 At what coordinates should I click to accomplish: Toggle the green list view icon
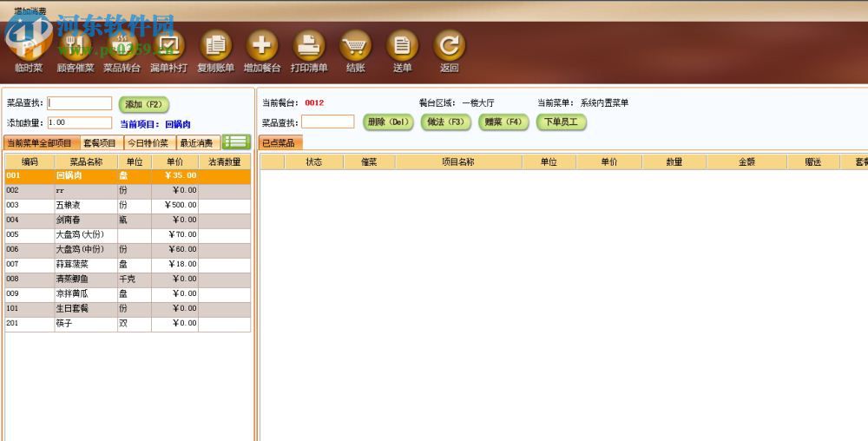pyautogui.click(x=236, y=142)
